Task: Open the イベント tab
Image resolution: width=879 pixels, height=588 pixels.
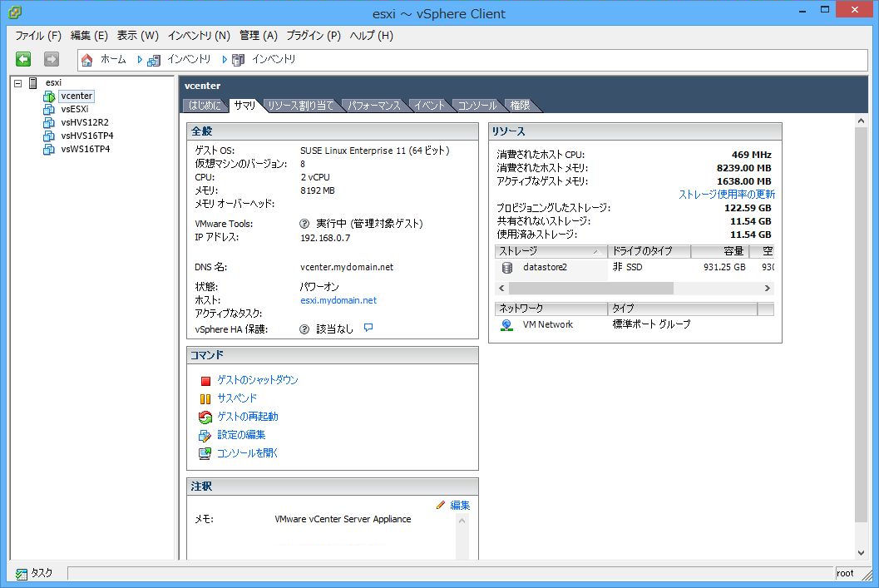Action: point(429,106)
